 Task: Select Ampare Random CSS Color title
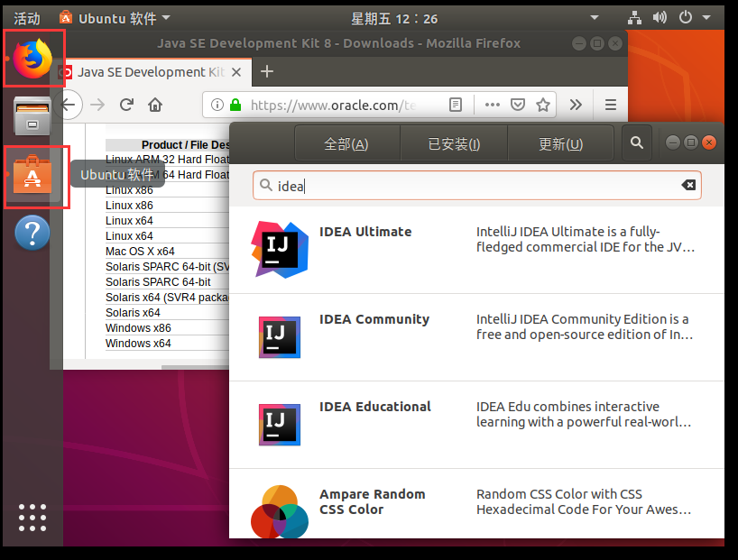(372, 501)
